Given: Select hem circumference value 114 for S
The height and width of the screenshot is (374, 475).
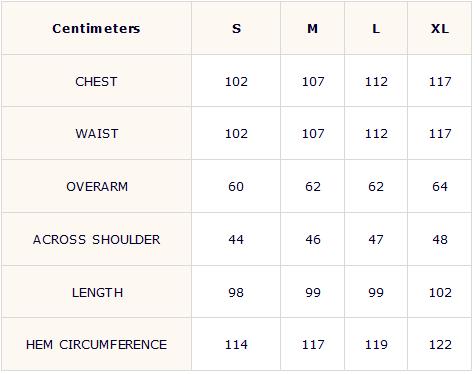Looking at the screenshot, I should (x=236, y=345).
